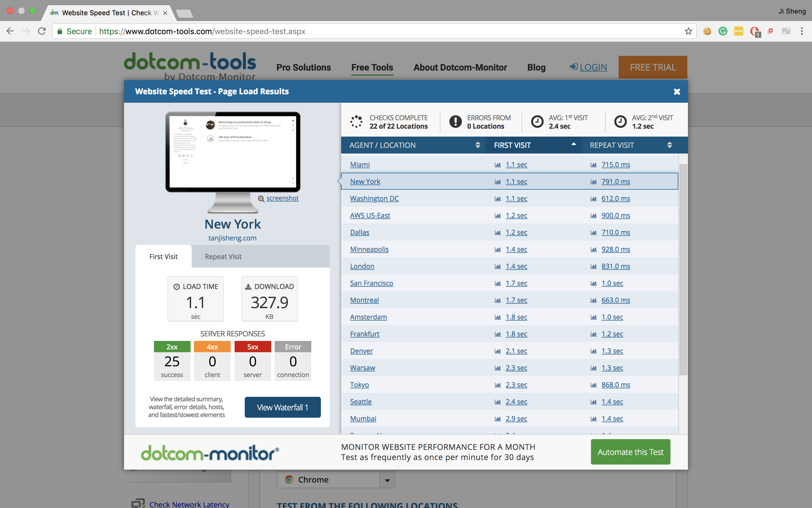Click chart icon beside Amsterdam repeat visit 1.0 sec
Screen dimensions: 812x508
[x=593, y=317]
